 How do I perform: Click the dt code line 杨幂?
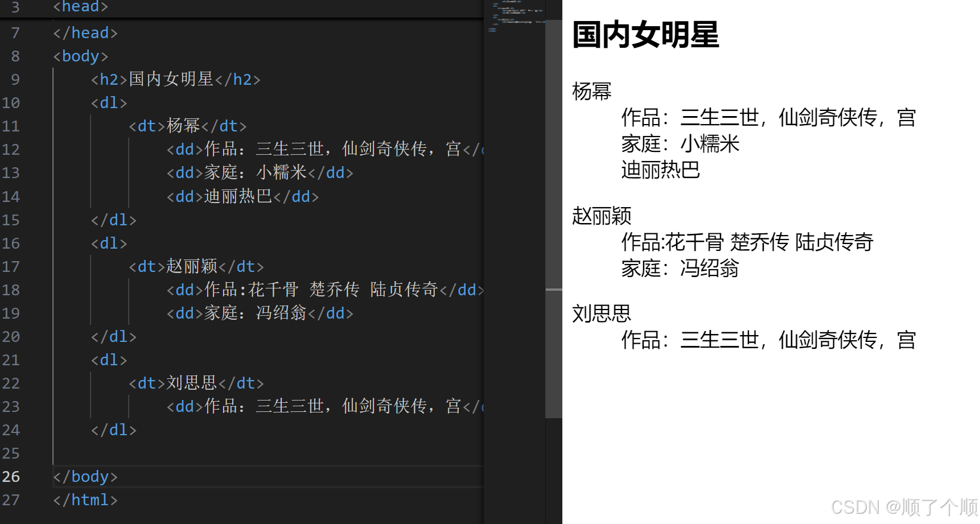pos(188,126)
